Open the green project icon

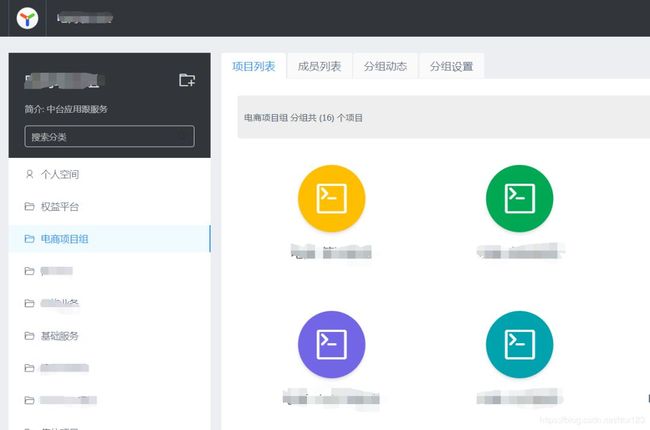(x=519, y=199)
